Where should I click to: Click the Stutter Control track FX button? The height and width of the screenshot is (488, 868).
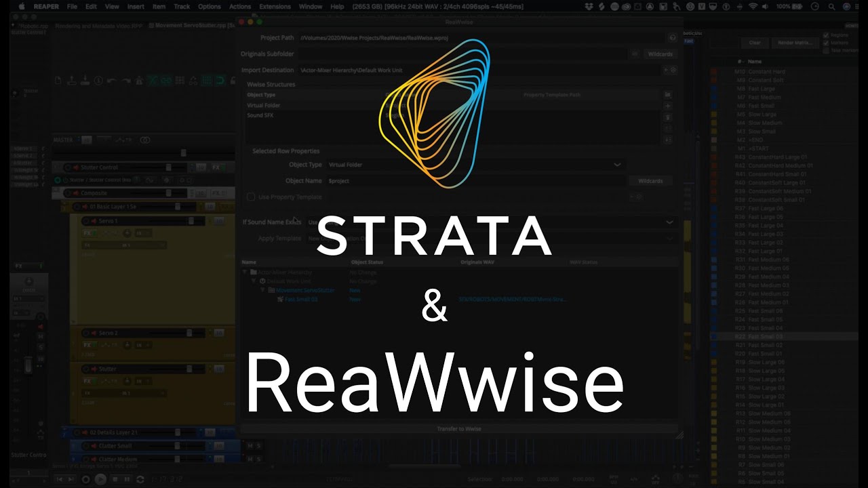(x=216, y=167)
